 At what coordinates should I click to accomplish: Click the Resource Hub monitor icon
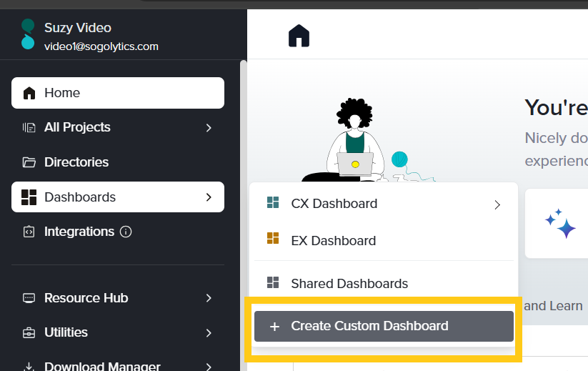29,298
